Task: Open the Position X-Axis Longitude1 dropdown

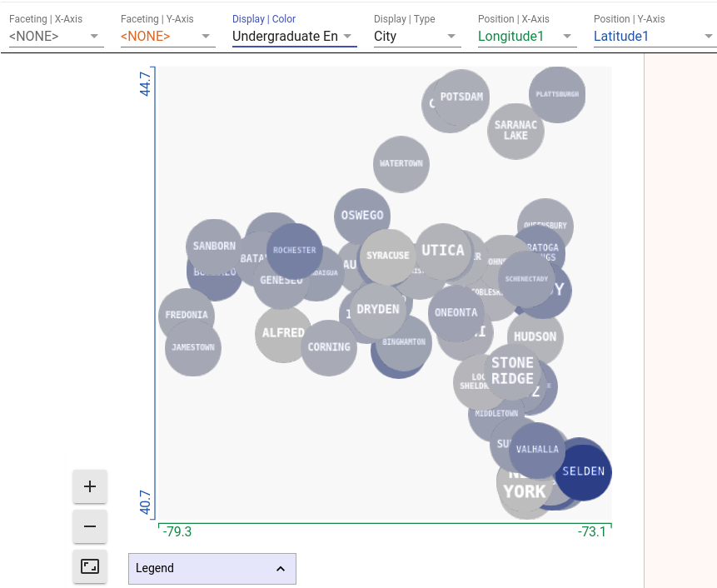Action: coord(527,36)
